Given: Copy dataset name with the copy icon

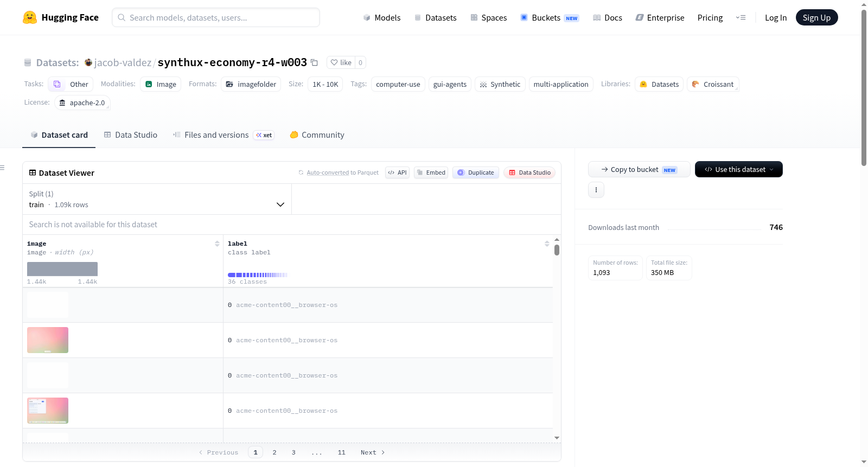Looking at the screenshot, I should tap(314, 62).
